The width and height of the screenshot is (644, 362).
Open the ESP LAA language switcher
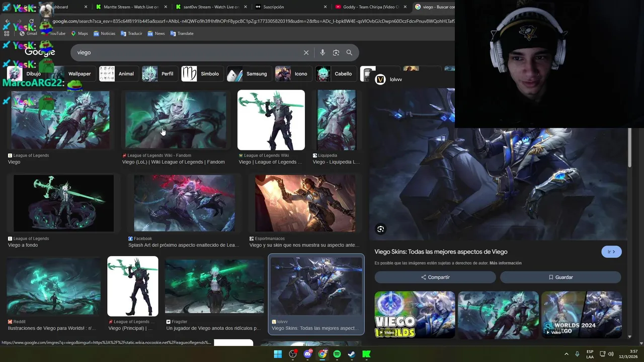click(x=590, y=354)
